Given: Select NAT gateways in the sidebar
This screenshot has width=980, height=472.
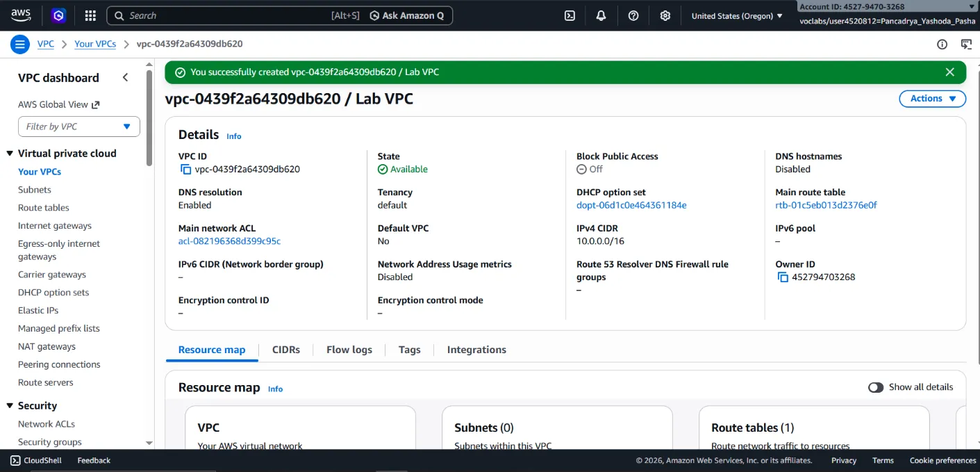Looking at the screenshot, I should (47, 346).
